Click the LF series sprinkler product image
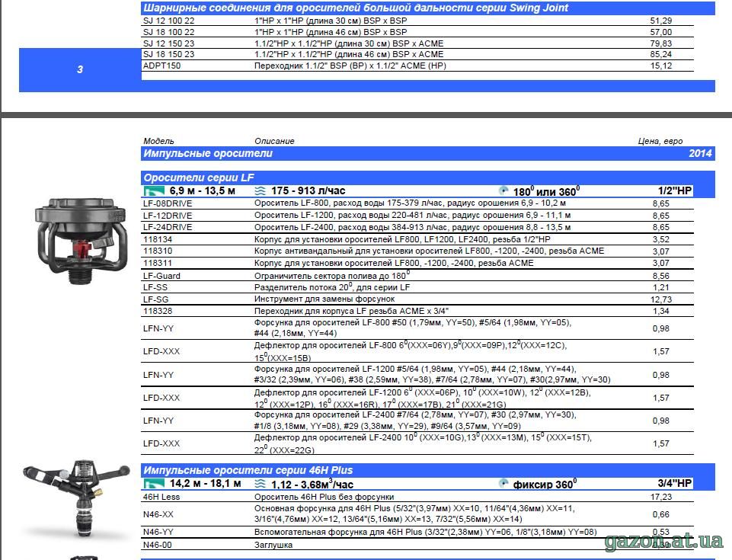Image resolution: width=732 pixels, height=560 pixels. click(81, 241)
